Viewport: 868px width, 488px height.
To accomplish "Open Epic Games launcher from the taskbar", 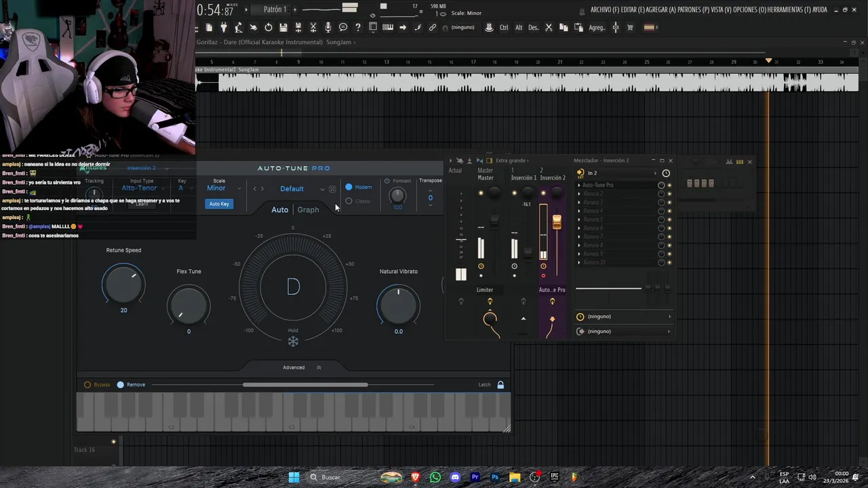I will [555, 477].
